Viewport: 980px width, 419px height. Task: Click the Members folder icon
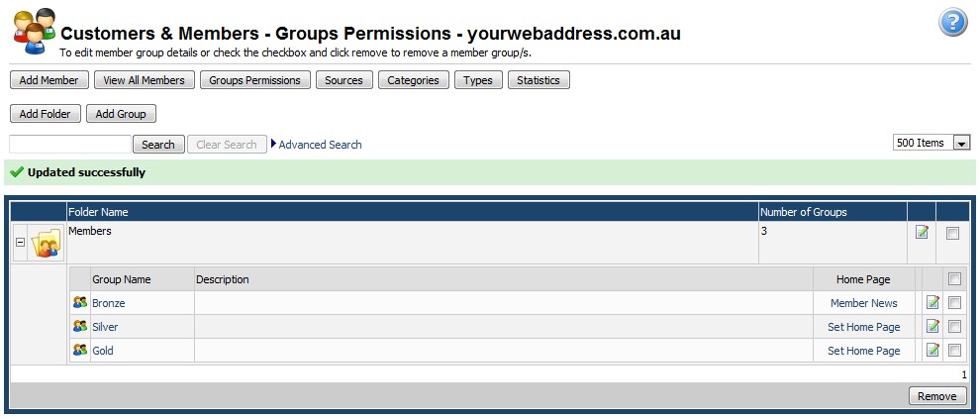[47, 243]
